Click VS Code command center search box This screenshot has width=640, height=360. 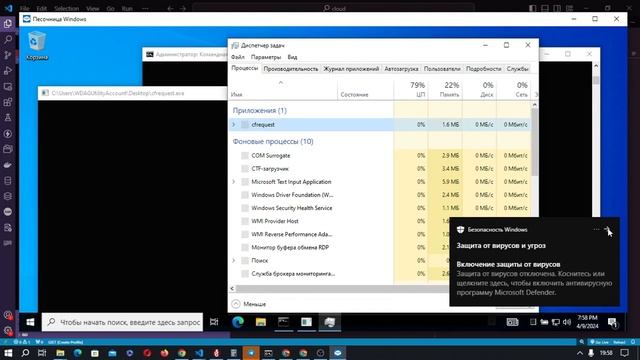click(333, 8)
